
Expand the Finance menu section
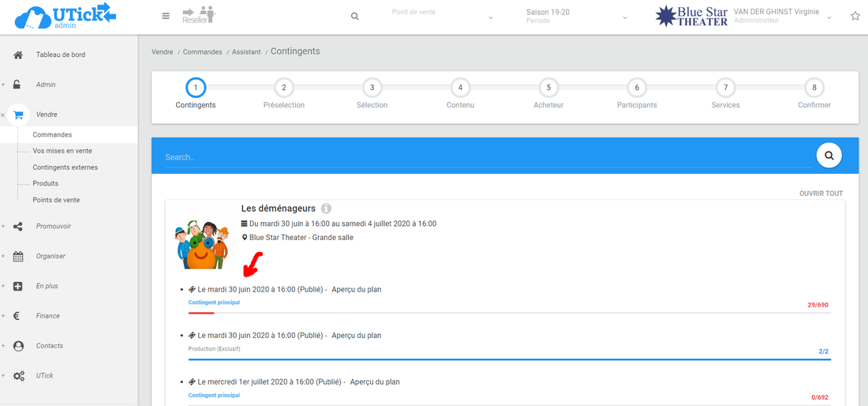point(47,316)
